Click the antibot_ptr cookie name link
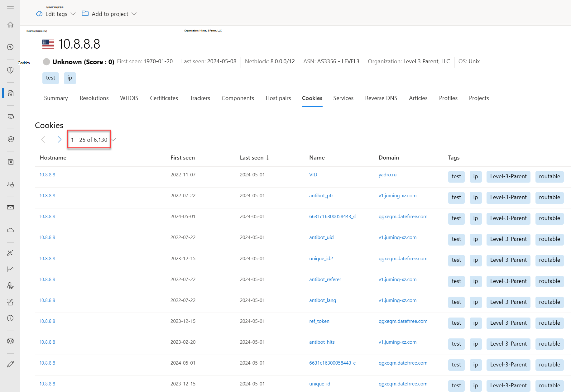Screen dimensions: 571x392 (x=321, y=196)
